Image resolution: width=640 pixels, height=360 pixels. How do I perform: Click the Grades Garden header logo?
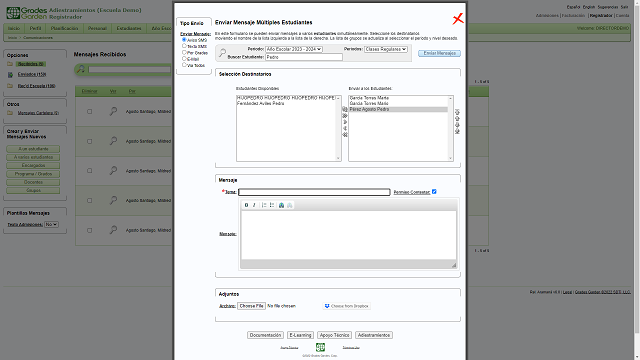point(27,13)
